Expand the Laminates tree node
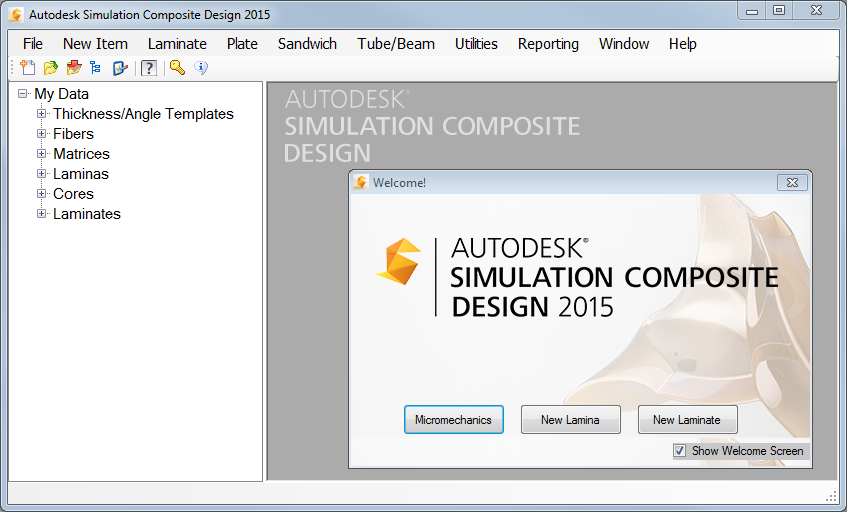 click(x=41, y=213)
